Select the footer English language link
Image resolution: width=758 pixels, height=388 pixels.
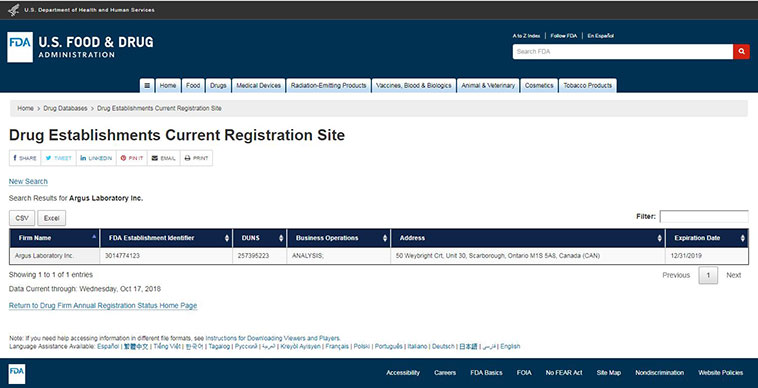(510, 346)
